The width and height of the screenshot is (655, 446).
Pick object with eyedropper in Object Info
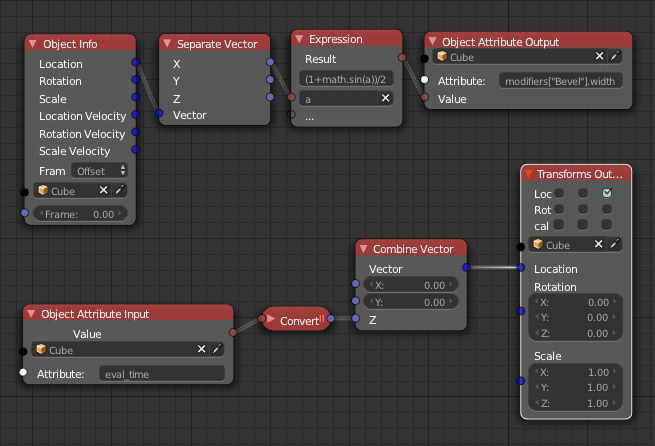[x=119, y=190]
